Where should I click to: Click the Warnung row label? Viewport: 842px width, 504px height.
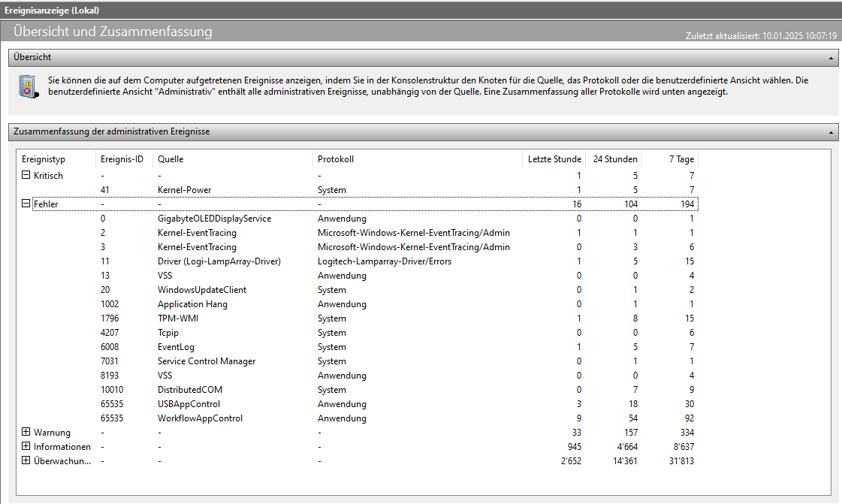point(52,433)
